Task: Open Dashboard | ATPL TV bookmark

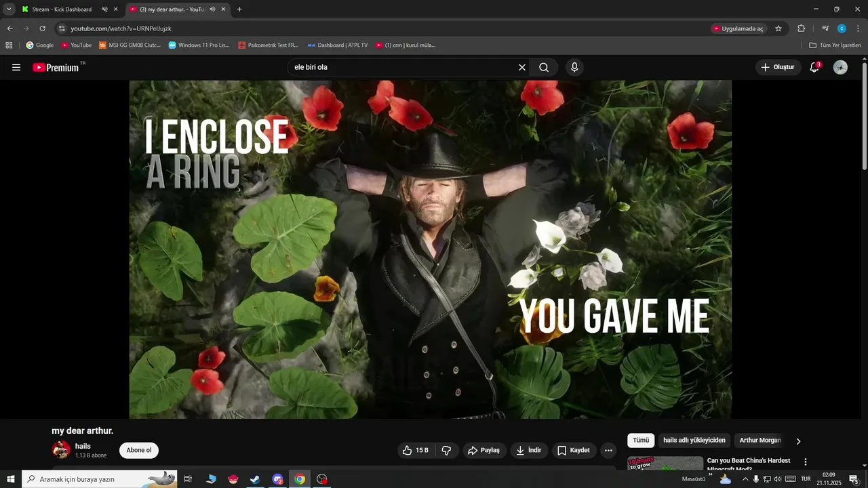Action: [337, 45]
